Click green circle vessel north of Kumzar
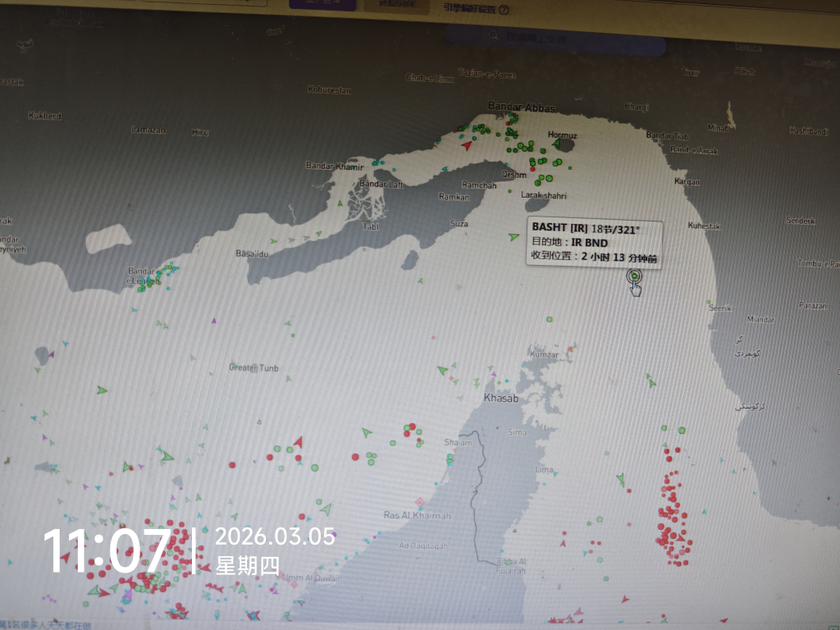 [x=549, y=319]
